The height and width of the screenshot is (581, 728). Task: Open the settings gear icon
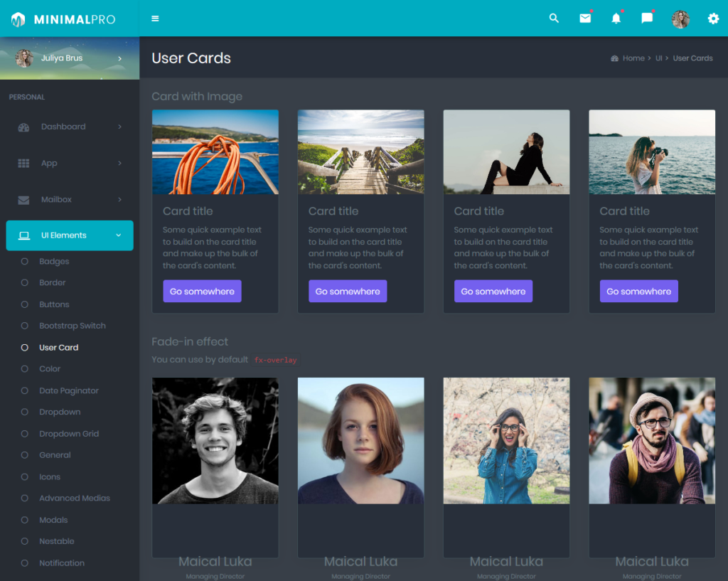(x=713, y=18)
